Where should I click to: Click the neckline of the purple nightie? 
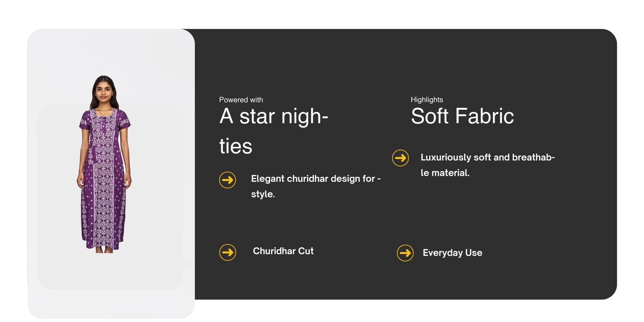coord(104,111)
